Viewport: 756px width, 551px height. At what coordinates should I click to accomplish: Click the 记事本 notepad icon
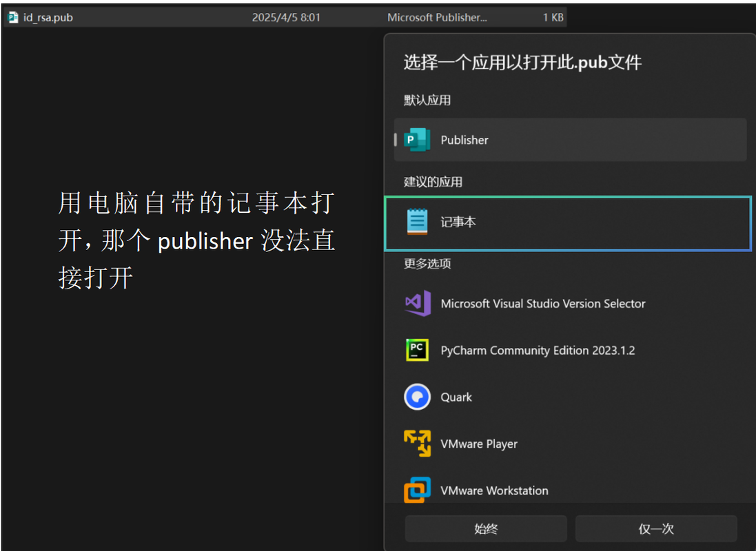pos(417,222)
